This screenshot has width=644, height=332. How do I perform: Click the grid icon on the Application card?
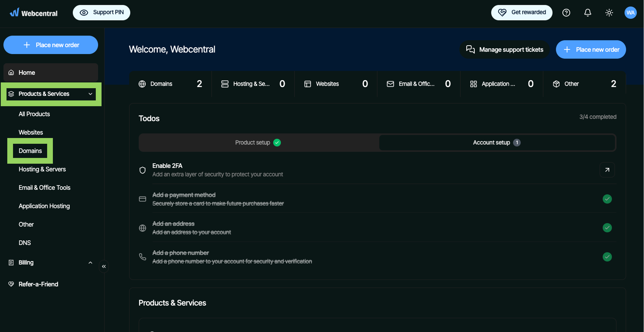click(x=473, y=84)
